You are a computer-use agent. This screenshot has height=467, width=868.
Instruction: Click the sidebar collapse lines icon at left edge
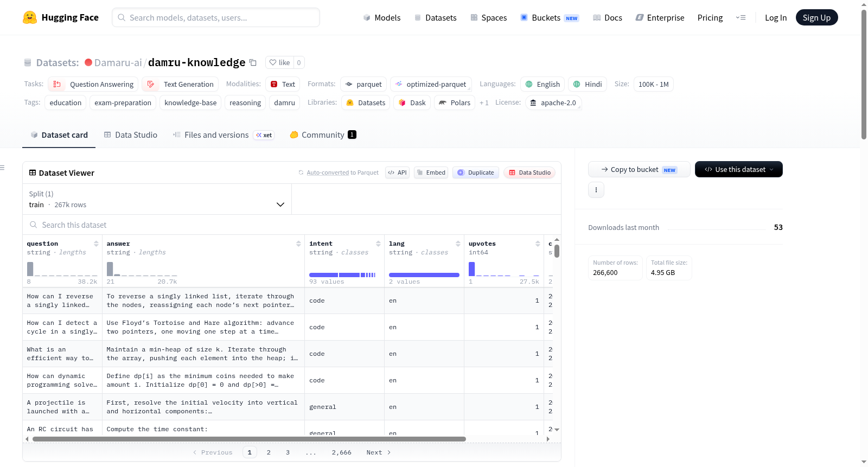2,168
